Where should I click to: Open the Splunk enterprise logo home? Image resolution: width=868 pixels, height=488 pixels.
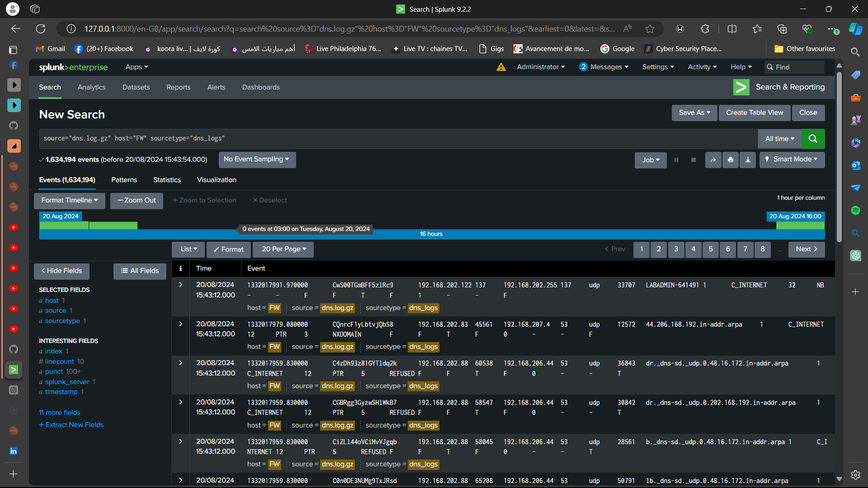[73, 67]
